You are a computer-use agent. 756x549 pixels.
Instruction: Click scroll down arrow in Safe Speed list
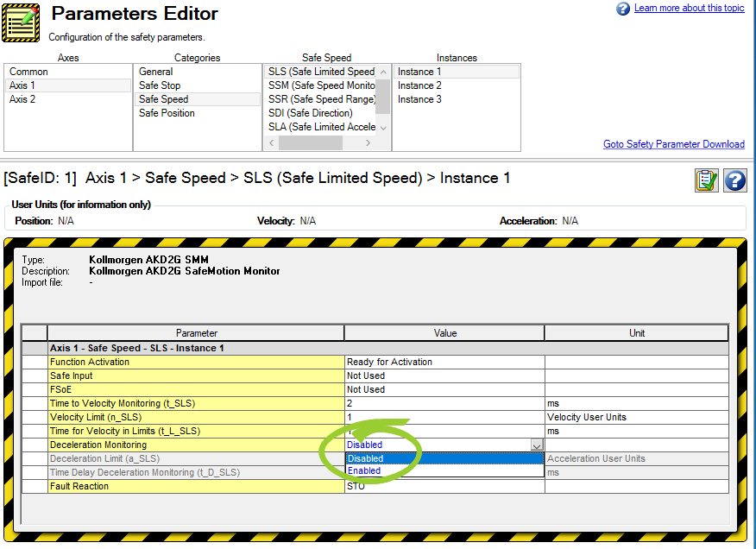coord(383,129)
